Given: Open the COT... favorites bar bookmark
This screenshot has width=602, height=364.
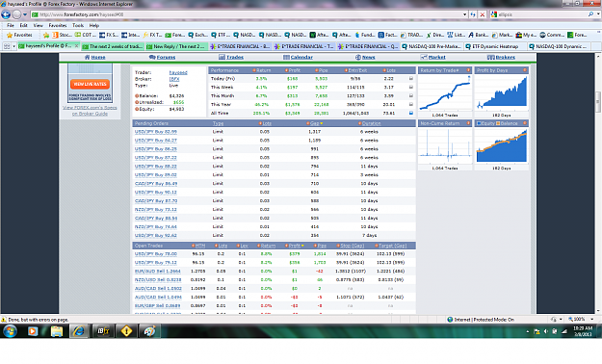Looking at the screenshot, I should pyautogui.click(x=85, y=35).
